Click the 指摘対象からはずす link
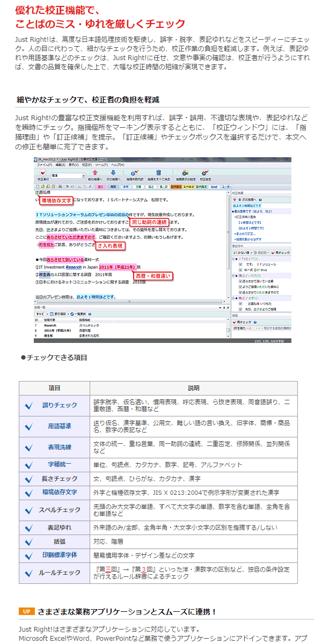Viewport: 322px width, 644px height. 248,239
